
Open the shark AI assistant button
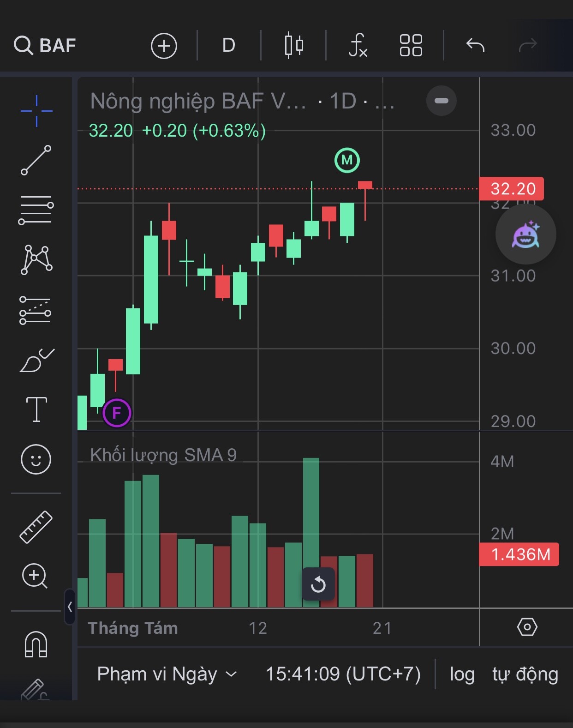526,235
